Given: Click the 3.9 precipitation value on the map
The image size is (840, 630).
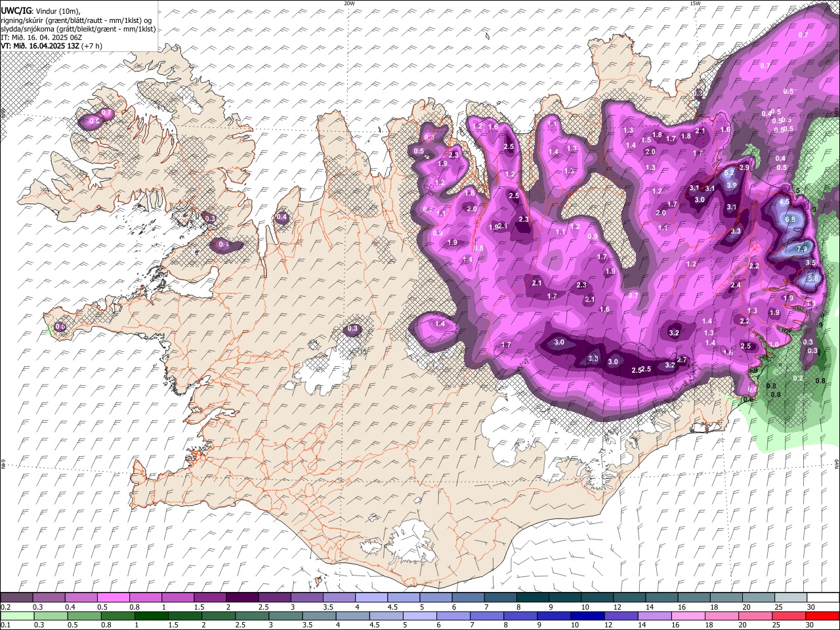Looking at the screenshot, I should coord(732,186).
